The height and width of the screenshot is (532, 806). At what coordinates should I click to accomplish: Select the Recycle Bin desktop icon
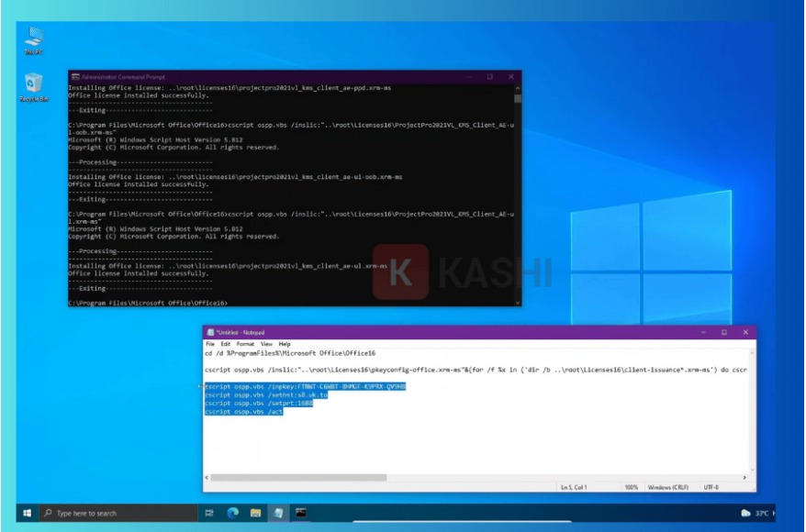tap(34, 85)
